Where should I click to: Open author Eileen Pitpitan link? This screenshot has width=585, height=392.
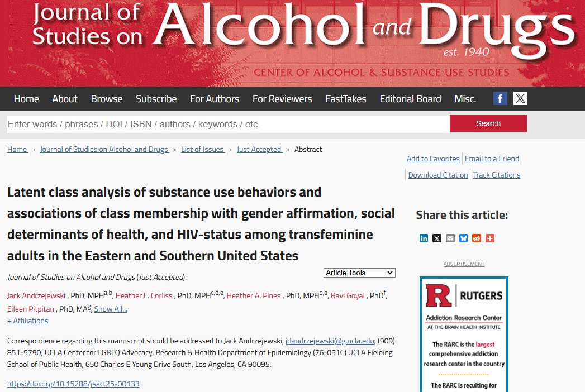click(31, 309)
